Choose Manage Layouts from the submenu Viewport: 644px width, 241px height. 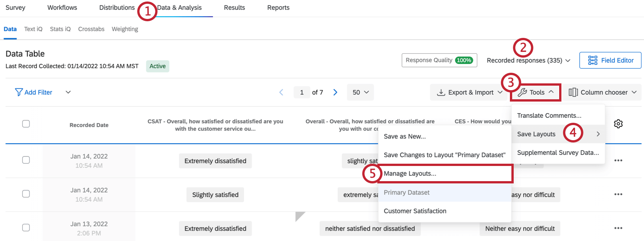tap(410, 174)
